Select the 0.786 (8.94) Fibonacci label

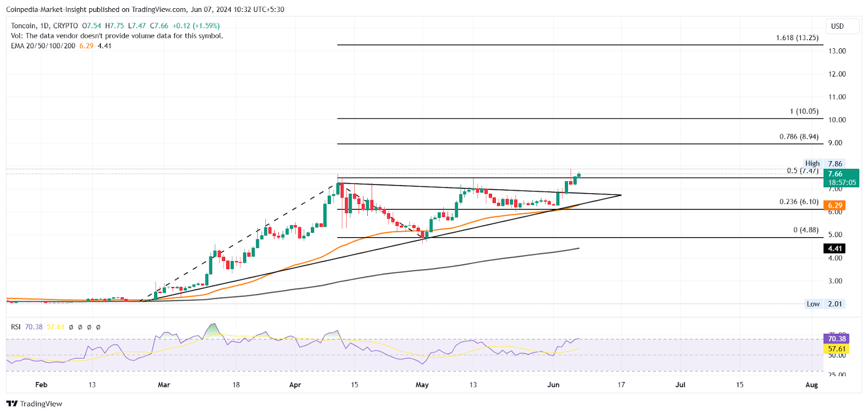799,136
